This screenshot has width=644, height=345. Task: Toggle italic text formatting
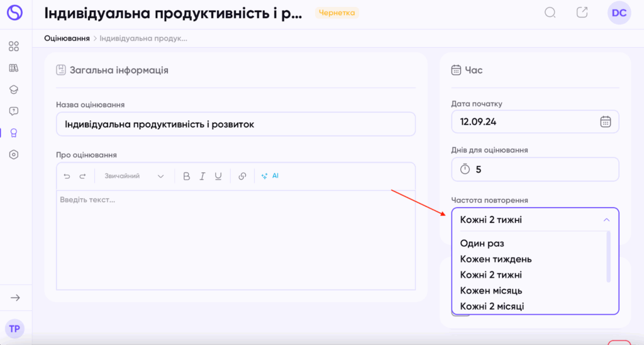click(203, 176)
